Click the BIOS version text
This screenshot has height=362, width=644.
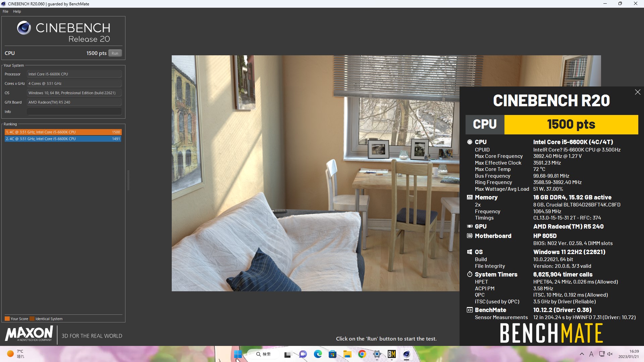(x=573, y=243)
